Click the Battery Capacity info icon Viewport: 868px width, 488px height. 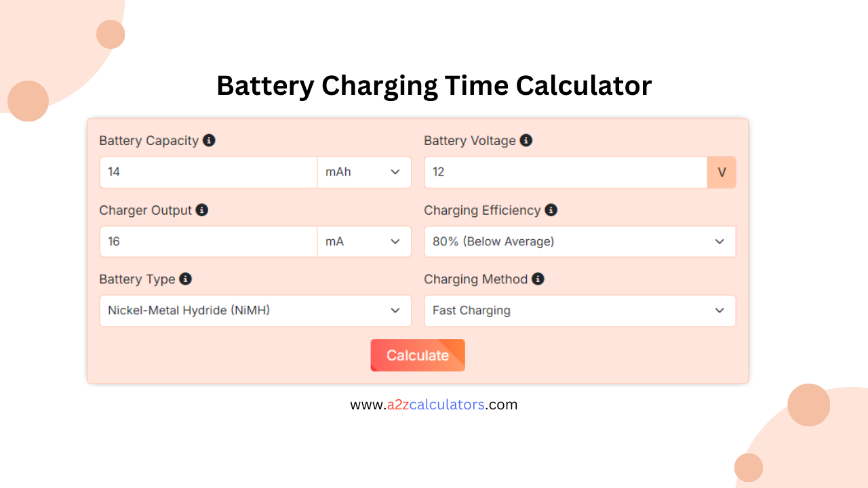(x=209, y=140)
